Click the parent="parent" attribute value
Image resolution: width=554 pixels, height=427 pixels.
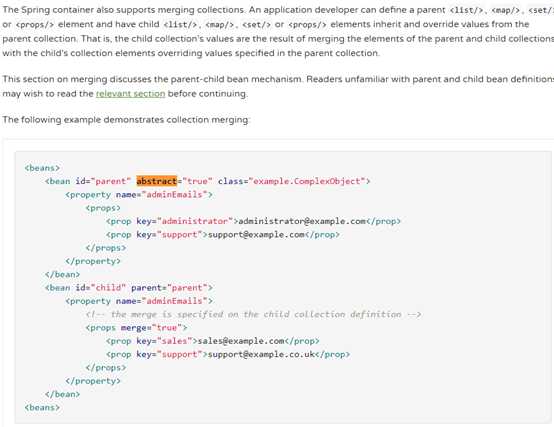(169, 288)
